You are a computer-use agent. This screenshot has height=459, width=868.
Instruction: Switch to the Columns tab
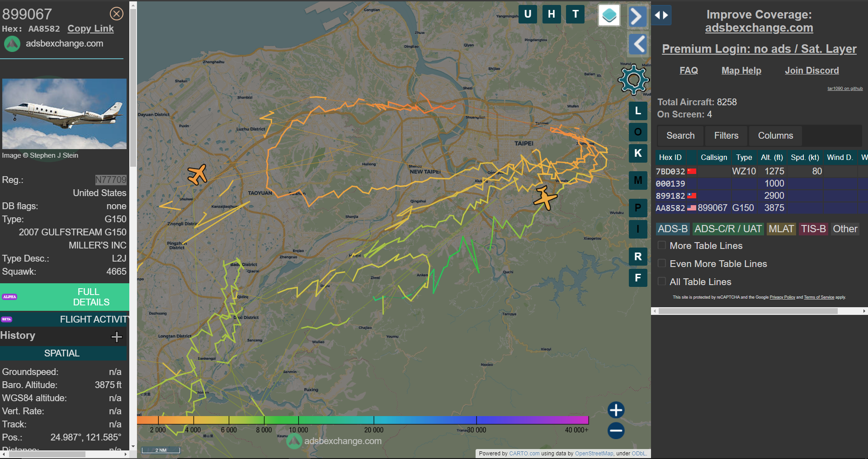[x=775, y=136]
